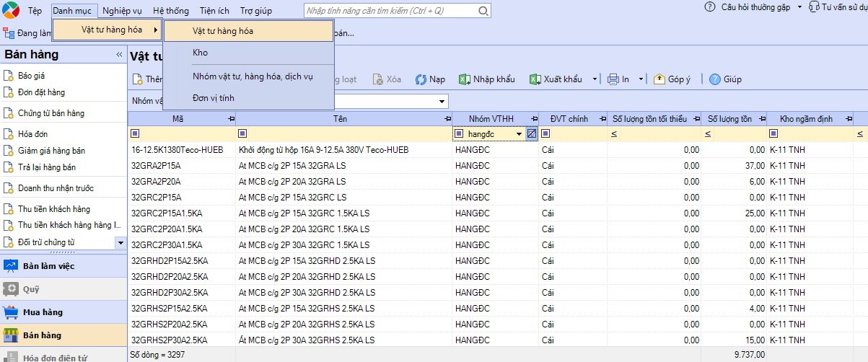Collapse the Bán hàng sidebar panel
Viewport: 868px width, 362px height.
119,55
